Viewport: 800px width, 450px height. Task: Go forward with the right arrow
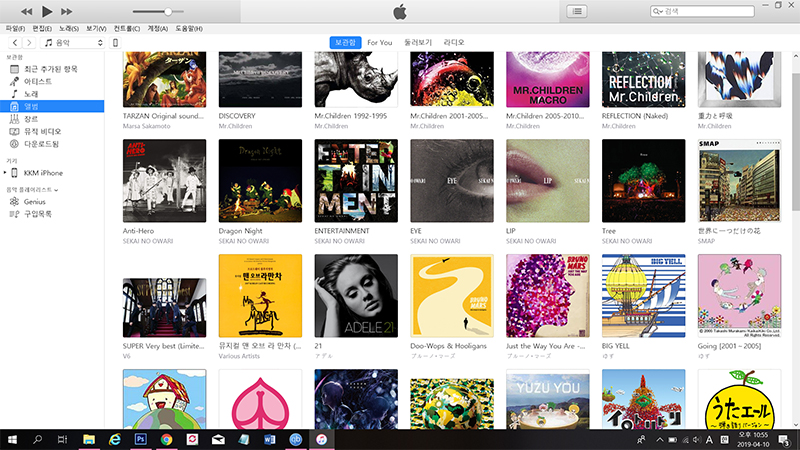(x=29, y=43)
